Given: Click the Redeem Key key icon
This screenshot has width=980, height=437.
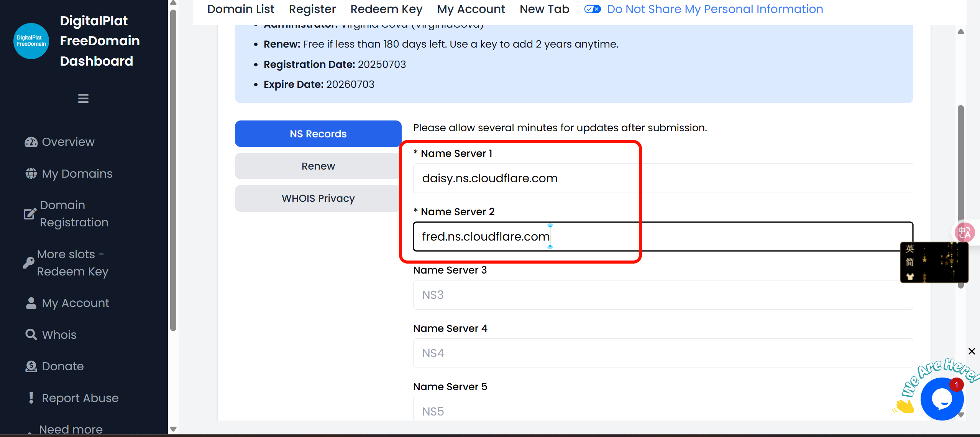Looking at the screenshot, I should (x=28, y=263).
